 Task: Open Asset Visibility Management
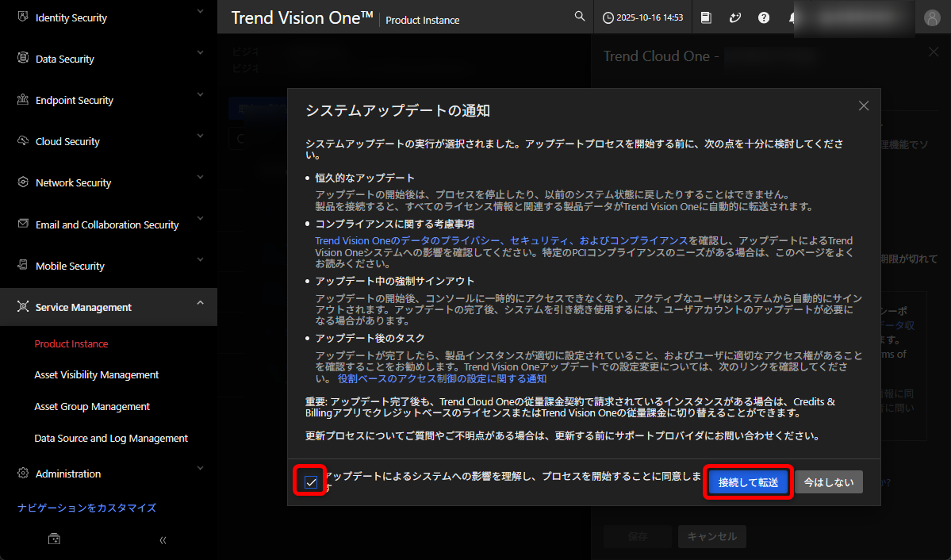[97, 375]
